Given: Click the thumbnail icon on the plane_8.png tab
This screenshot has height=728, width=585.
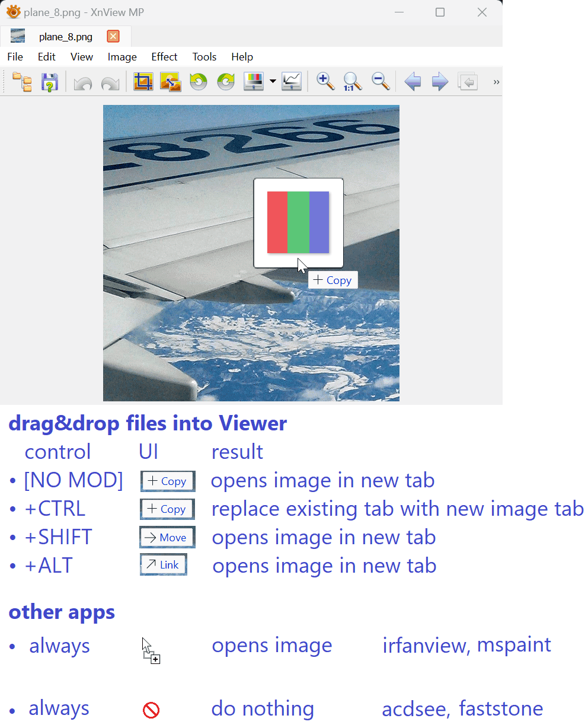Looking at the screenshot, I should pos(18,36).
